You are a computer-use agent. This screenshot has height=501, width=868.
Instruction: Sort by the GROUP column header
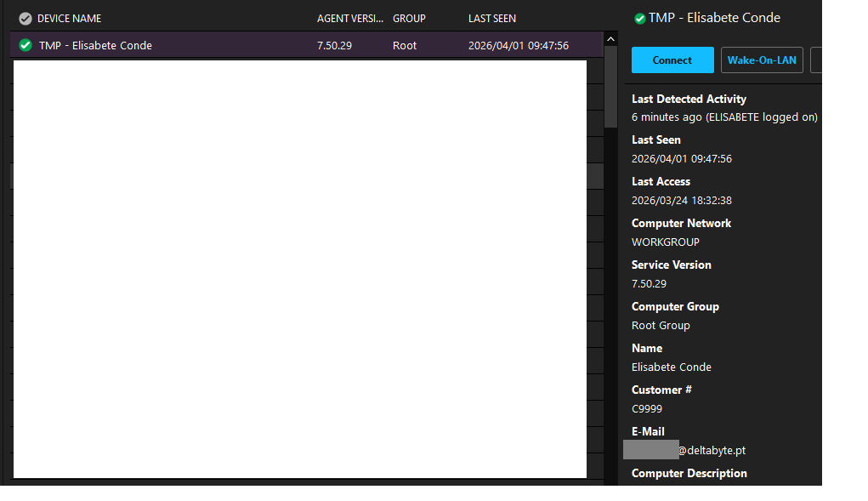pyautogui.click(x=409, y=18)
